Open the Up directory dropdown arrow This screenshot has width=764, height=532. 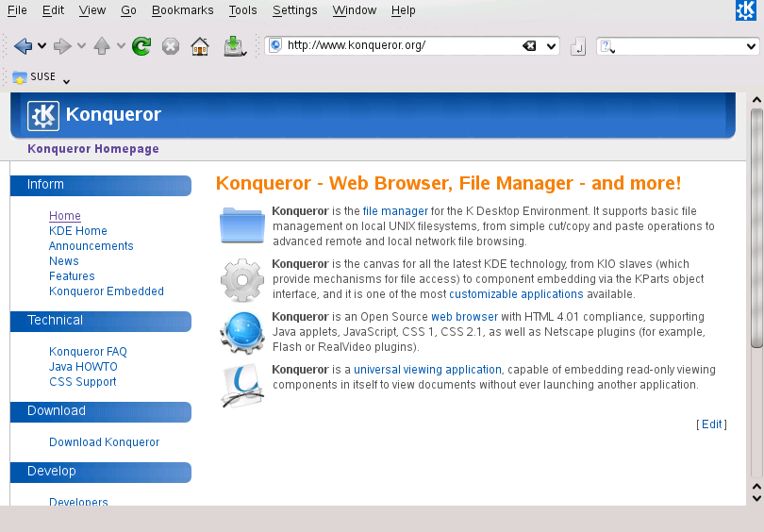point(121,46)
